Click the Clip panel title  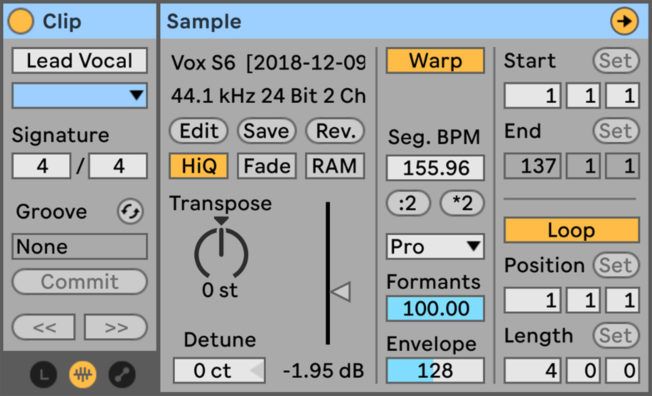pos(62,21)
